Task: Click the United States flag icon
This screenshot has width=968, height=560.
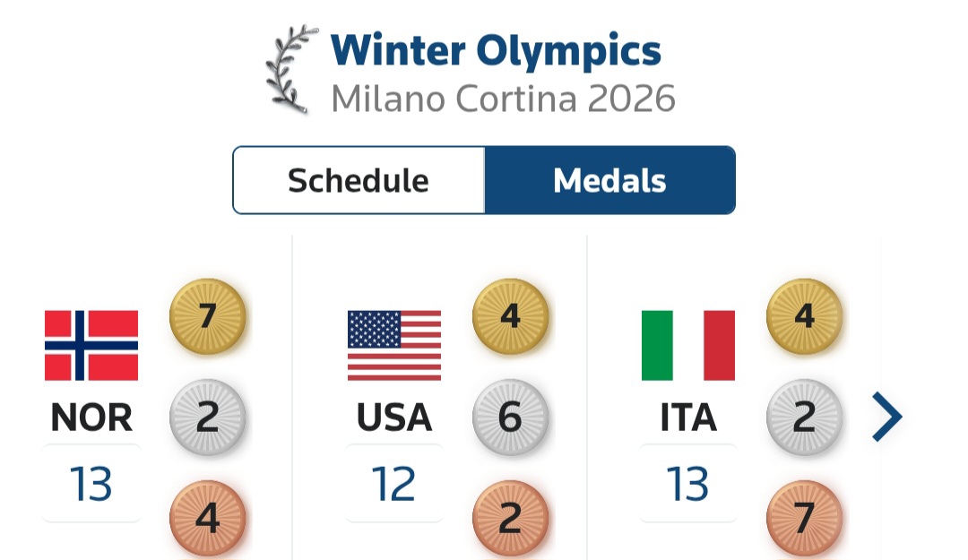Action: coord(394,345)
